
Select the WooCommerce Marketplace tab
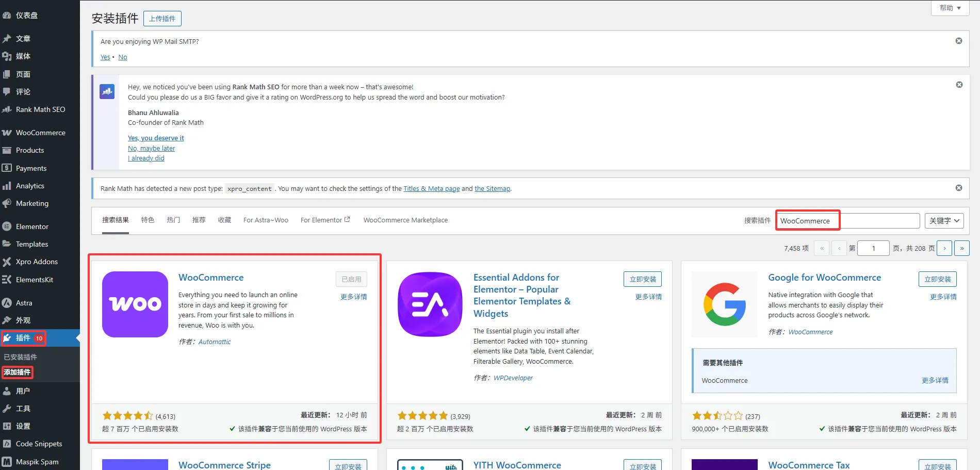click(x=405, y=220)
